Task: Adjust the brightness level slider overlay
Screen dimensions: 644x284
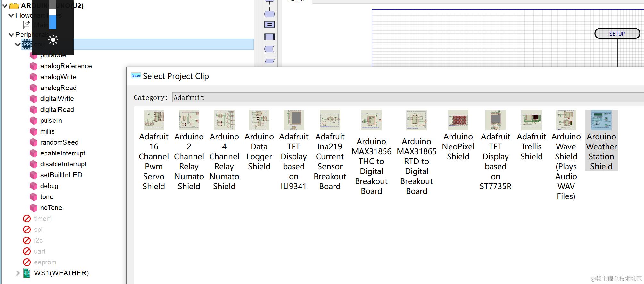Action: pyautogui.click(x=53, y=14)
